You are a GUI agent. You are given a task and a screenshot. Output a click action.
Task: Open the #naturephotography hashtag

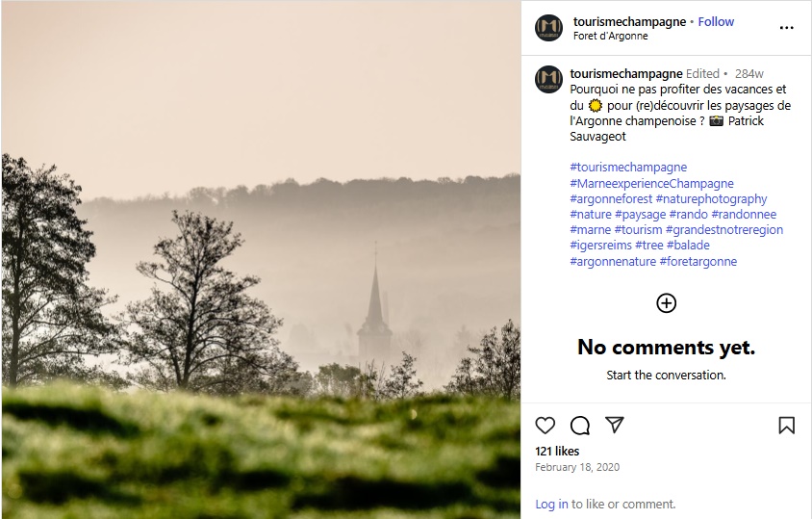pos(712,199)
